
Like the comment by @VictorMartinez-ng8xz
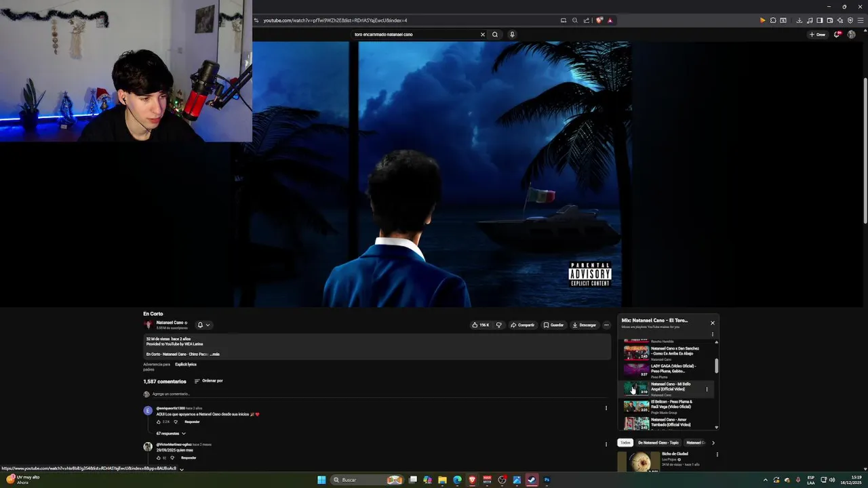point(159,457)
